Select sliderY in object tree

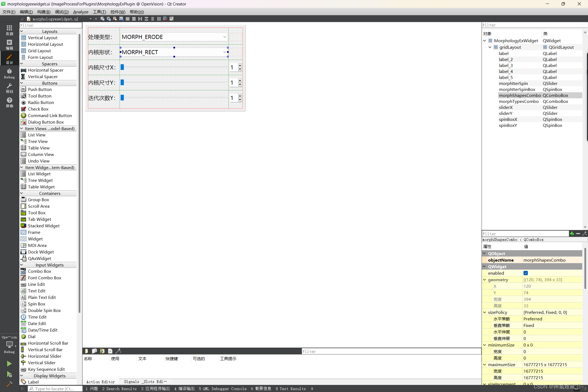coord(506,113)
